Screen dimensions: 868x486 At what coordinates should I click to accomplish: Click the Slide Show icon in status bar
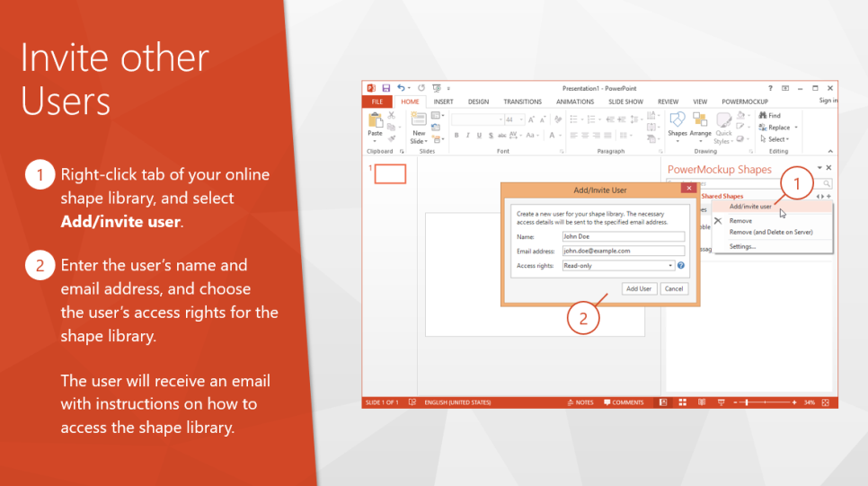(721, 402)
